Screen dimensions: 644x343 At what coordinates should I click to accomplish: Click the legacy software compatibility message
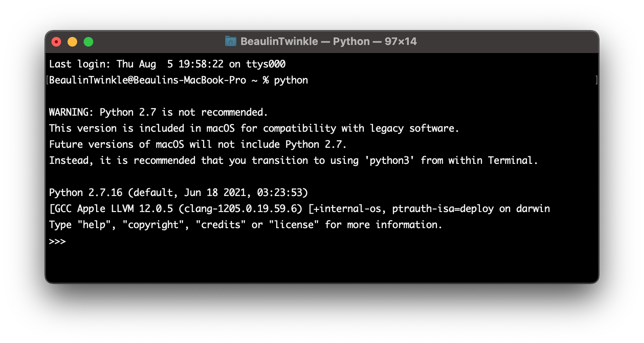click(x=253, y=128)
